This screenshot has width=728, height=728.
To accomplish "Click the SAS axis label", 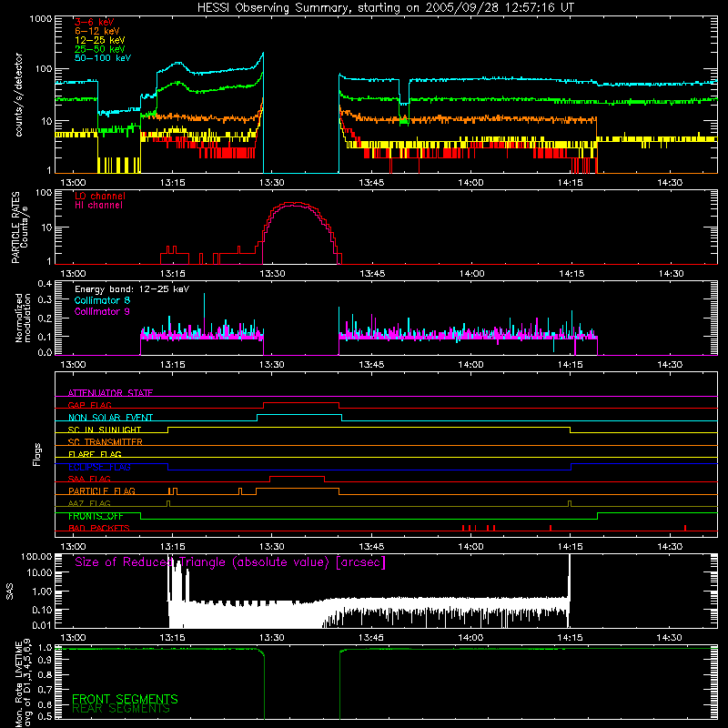I will click(x=10, y=591).
